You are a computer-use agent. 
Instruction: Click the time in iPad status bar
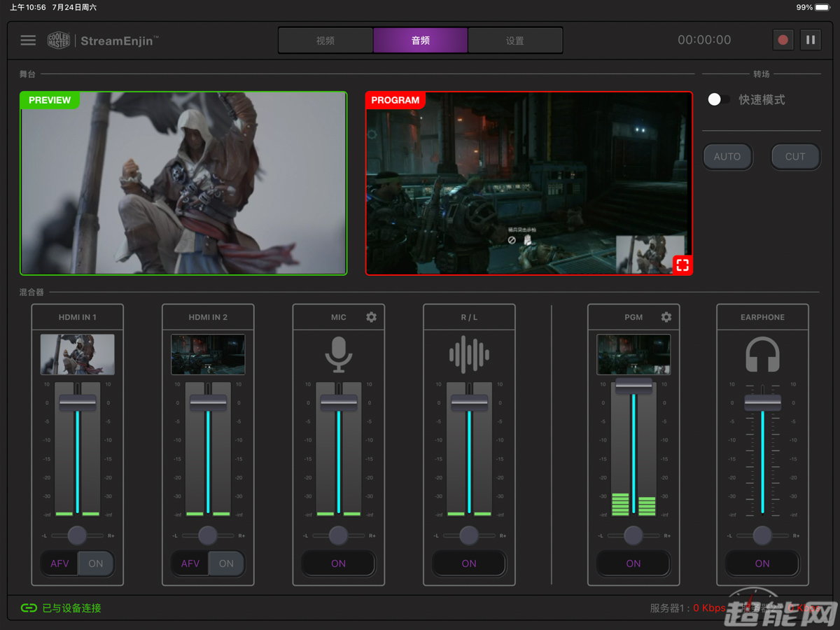28,7
